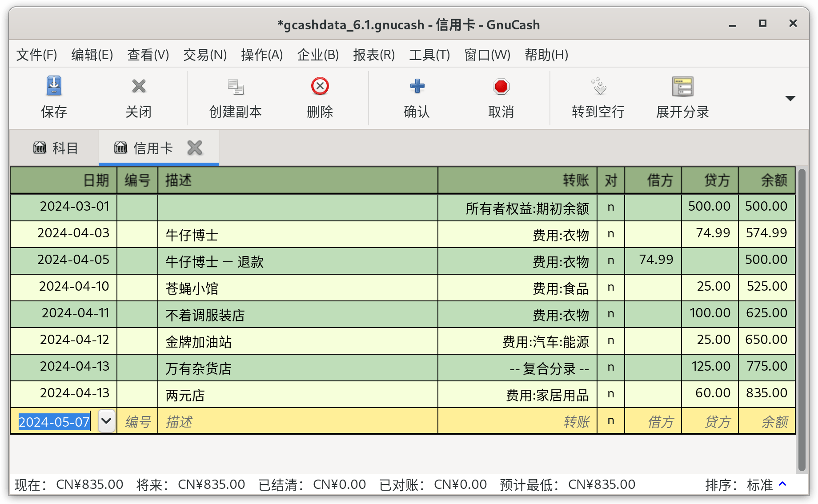The height and width of the screenshot is (504, 818).
Task: Click the 编号 field in the new row
Action: pos(137,421)
